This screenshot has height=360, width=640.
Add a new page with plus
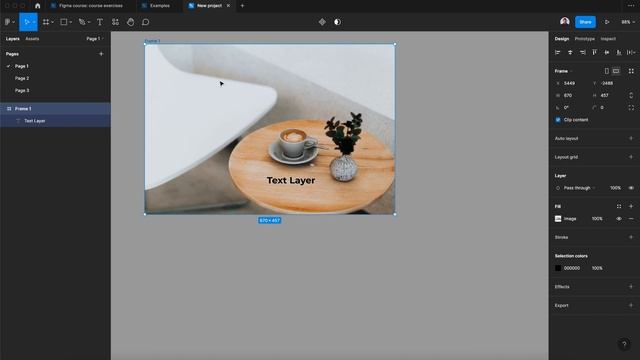tap(101, 54)
